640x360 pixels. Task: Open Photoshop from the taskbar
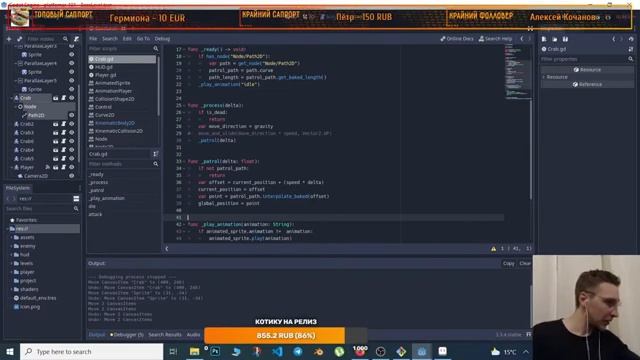pos(215,351)
